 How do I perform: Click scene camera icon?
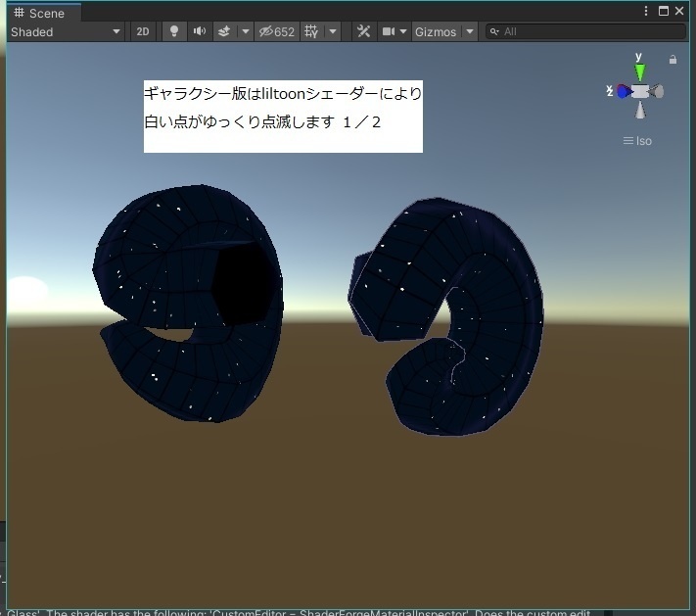point(389,32)
